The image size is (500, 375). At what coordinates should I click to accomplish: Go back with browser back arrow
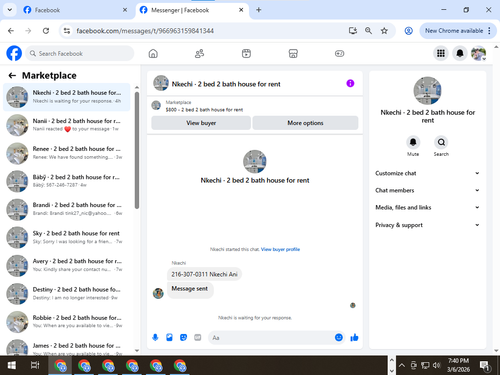click(11, 31)
